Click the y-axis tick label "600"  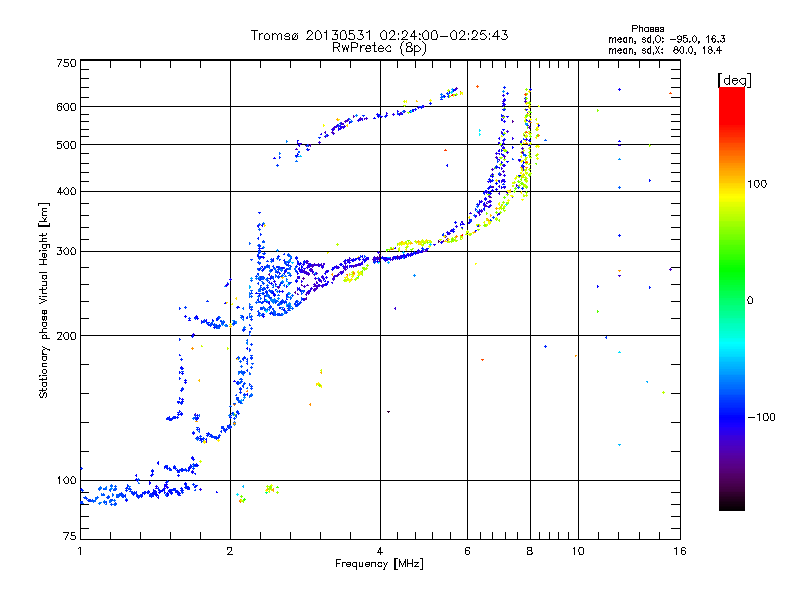coord(66,107)
